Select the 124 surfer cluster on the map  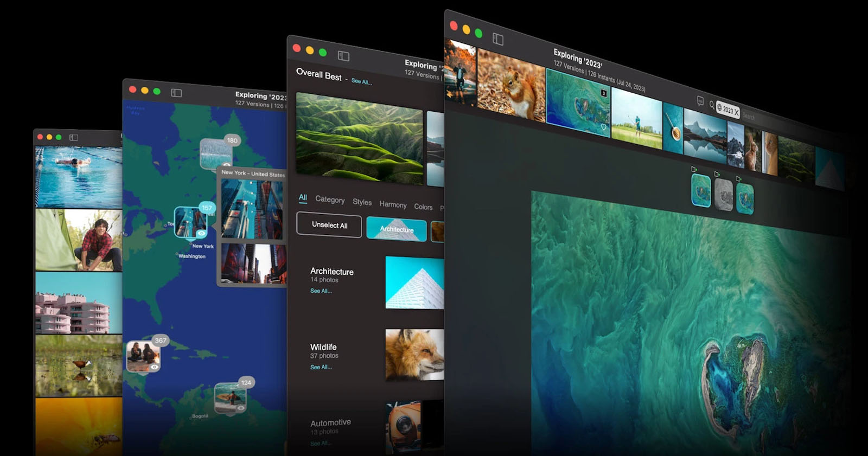click(x=231, y=398)
